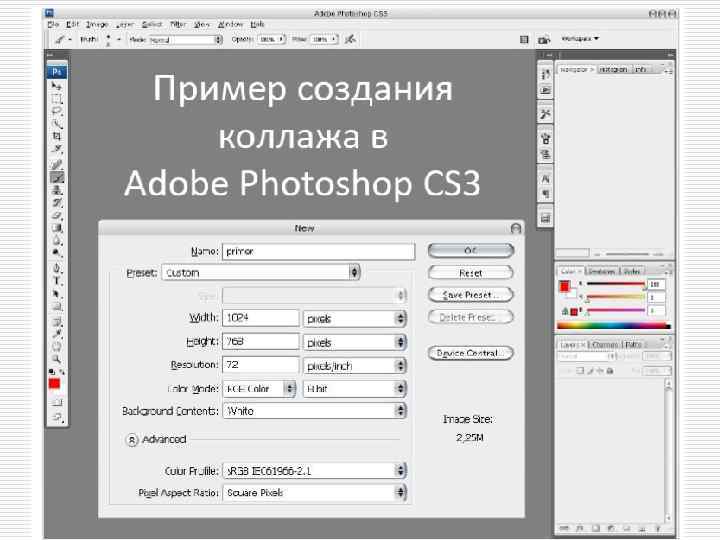This screenshot has width=720, height=540.
Task: Open the brush Mode dropdown
Action: (x=186, y=40)
